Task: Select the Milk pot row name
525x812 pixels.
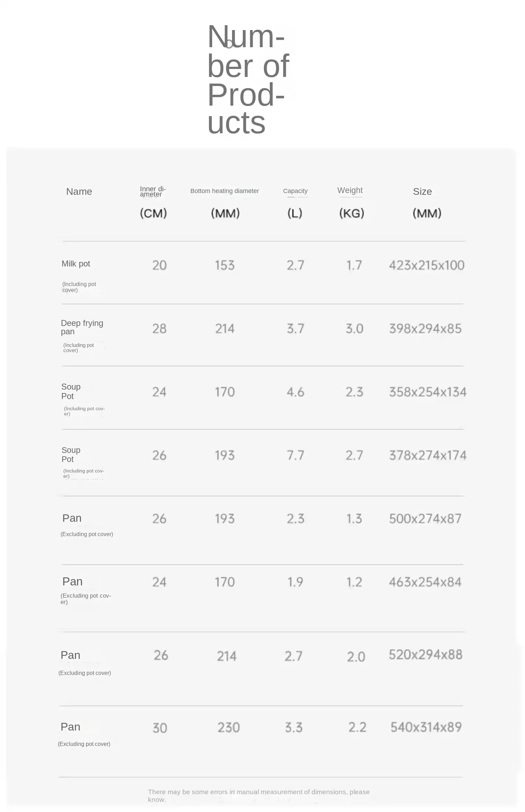Action: pyautogui.click(x=76, y=264)
